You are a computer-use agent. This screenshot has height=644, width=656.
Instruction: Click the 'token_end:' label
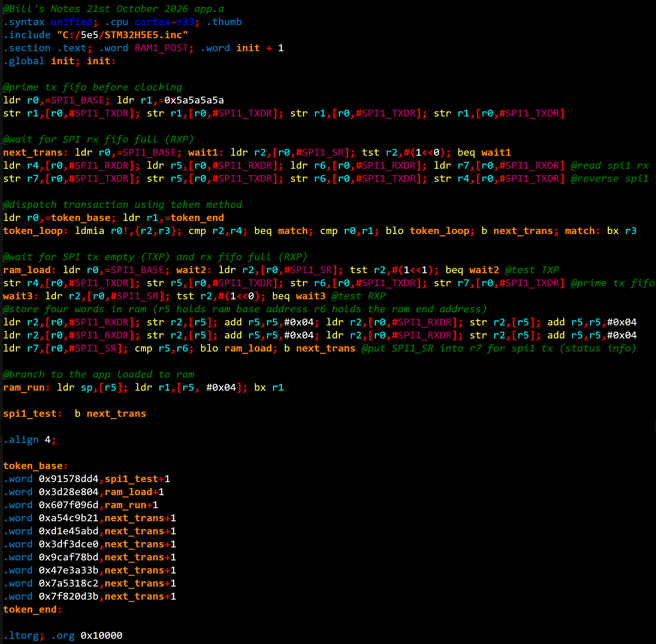coord(32,609)
